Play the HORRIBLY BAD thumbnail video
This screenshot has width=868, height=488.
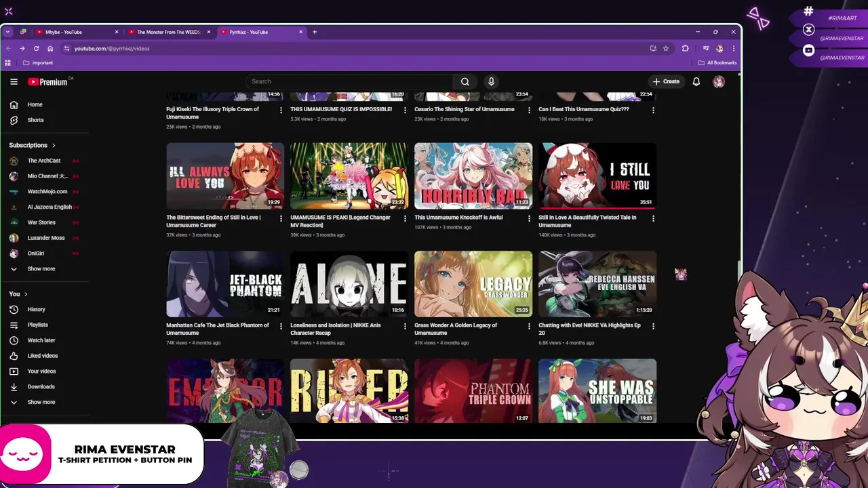[x=473, y=176]
